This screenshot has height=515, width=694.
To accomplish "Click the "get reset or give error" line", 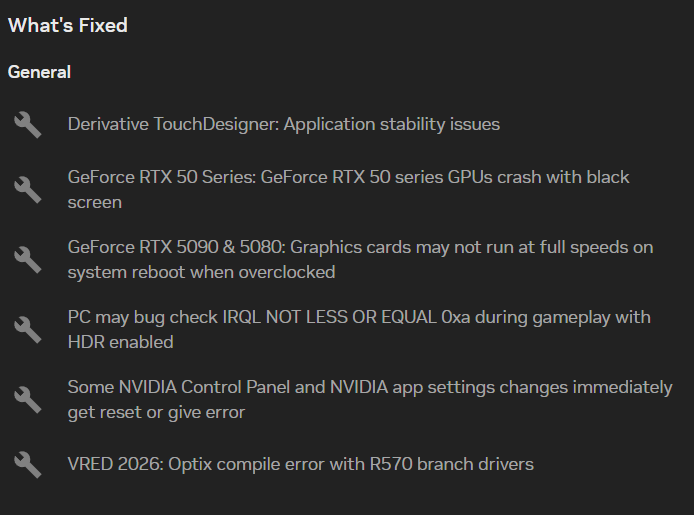I will tap(156, 412).
